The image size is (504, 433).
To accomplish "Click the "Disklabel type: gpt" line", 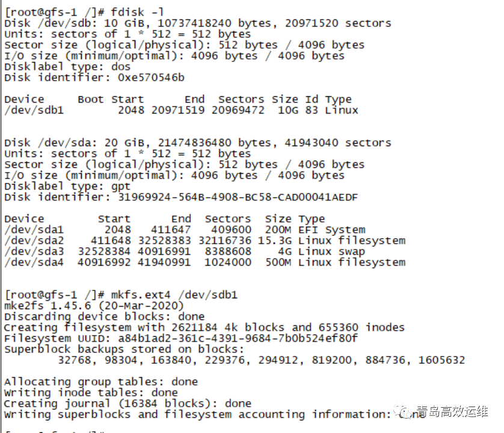I will pos(67,186).
